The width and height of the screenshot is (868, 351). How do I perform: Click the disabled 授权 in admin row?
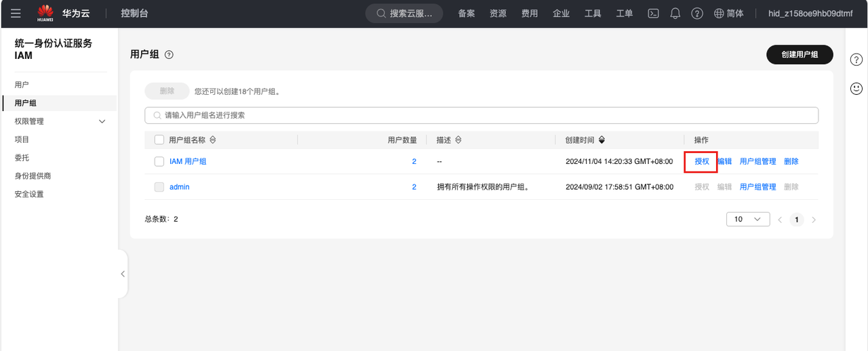tap(702, 187)
